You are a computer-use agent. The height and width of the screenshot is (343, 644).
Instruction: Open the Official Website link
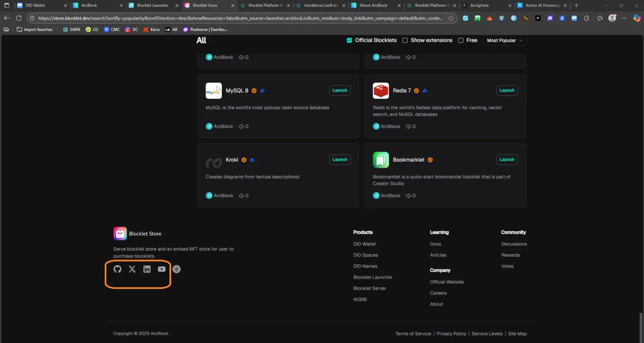[447, 282]
